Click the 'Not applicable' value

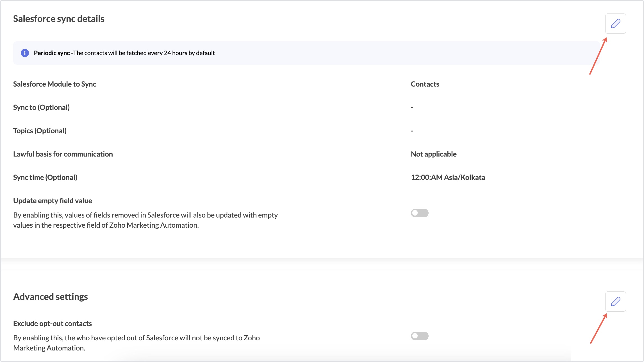coord(434,154)
